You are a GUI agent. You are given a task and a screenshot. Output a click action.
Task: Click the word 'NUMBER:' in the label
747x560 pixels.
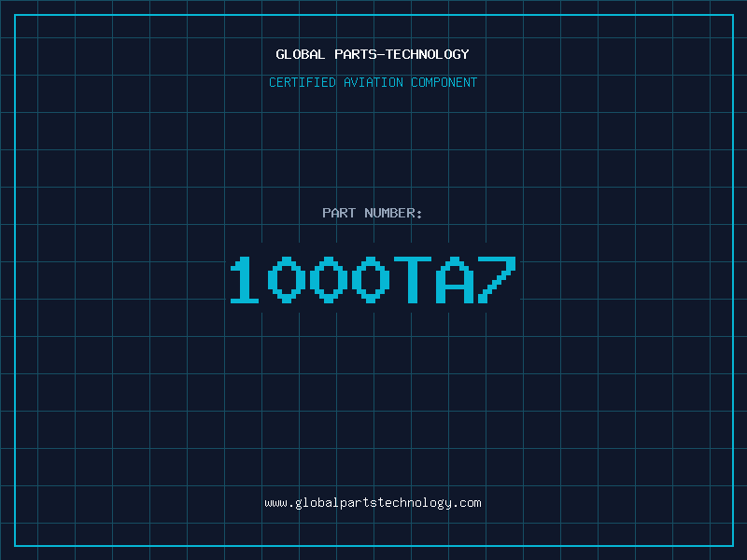pos(394,213)
